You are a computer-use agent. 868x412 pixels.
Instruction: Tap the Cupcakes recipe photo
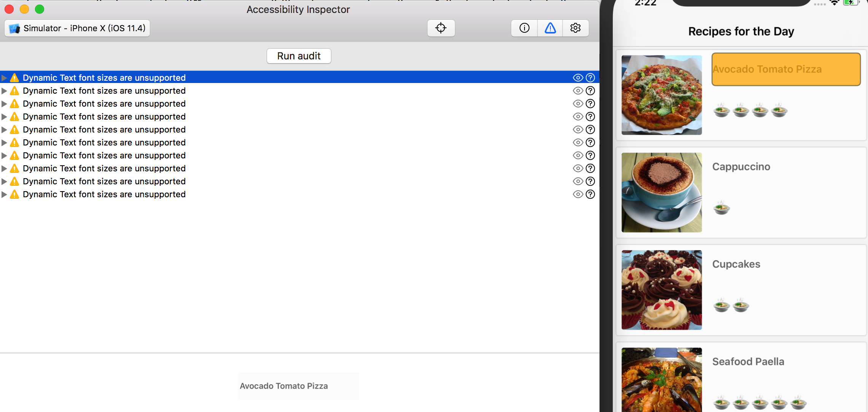click(661, 290)
